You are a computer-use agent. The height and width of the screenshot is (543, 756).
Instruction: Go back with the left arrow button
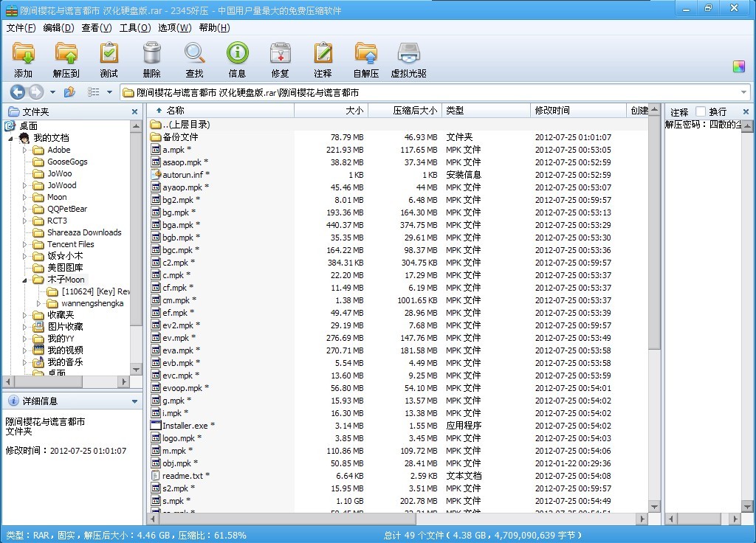tap(18, 92)
